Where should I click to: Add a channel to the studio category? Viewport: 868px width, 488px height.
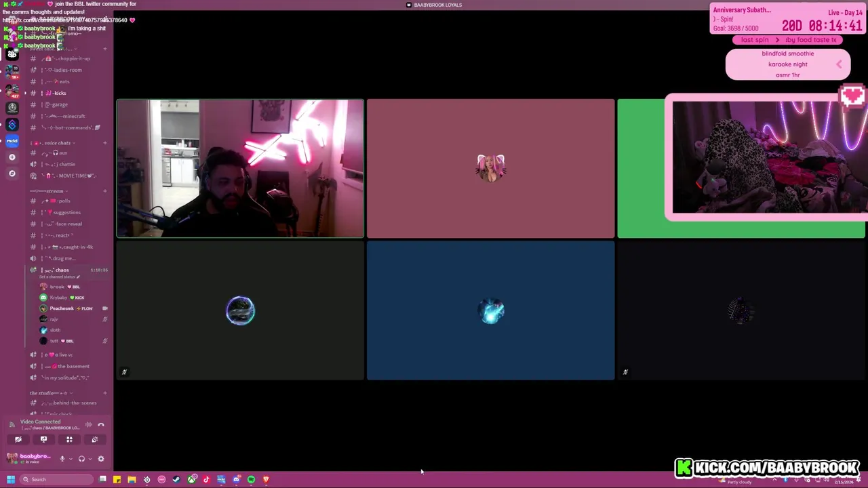coord(104,393)
